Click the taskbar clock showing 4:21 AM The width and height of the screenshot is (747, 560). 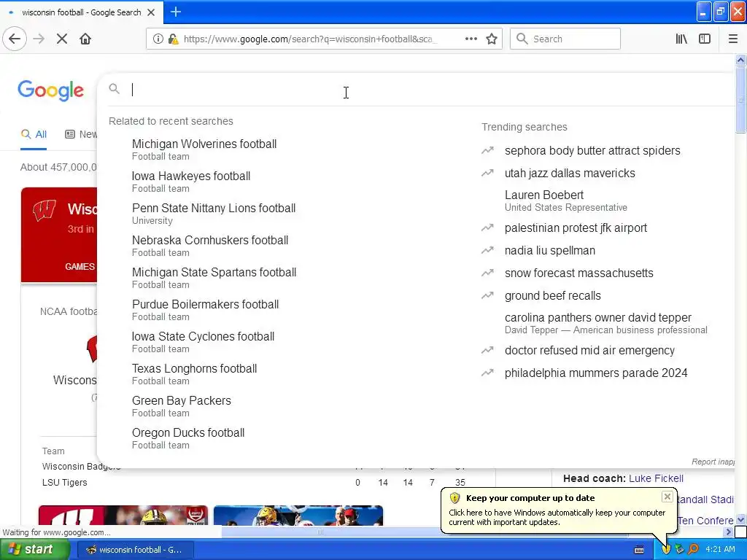click(x=720, y=549)
